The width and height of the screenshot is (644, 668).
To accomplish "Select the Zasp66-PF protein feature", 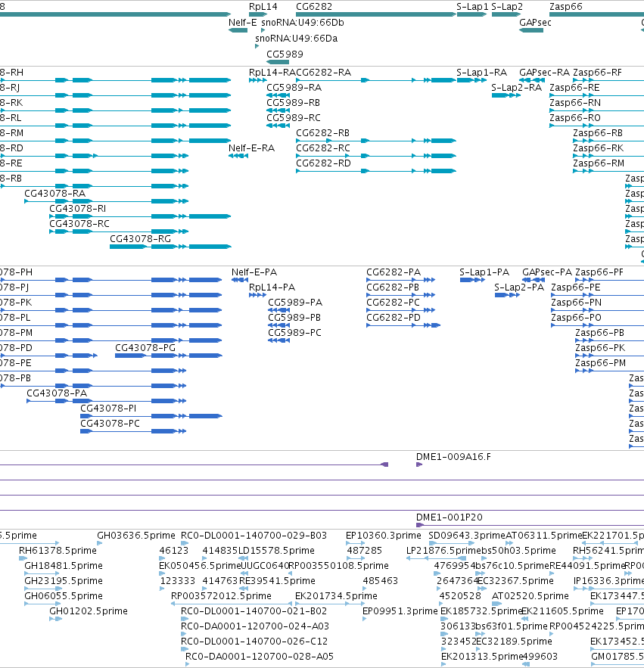I will click(609, 280).
